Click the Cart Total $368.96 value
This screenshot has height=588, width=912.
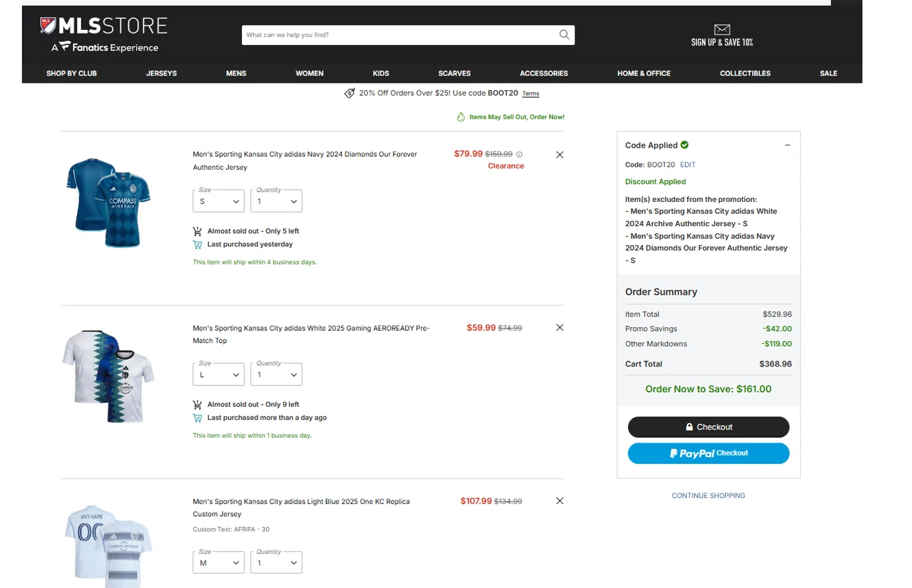775,364
